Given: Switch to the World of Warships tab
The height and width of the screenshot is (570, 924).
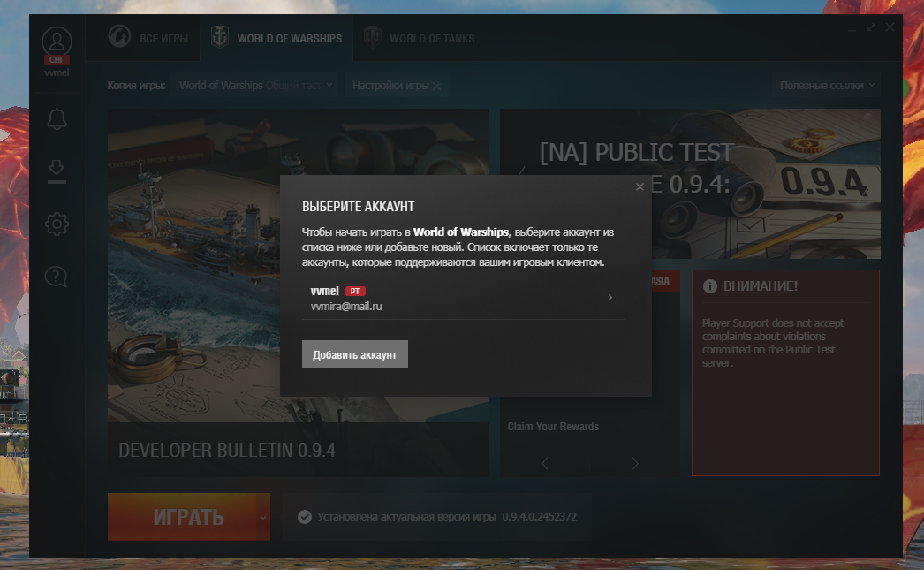Looking at the screenshot, I should [x=277, y=38].
